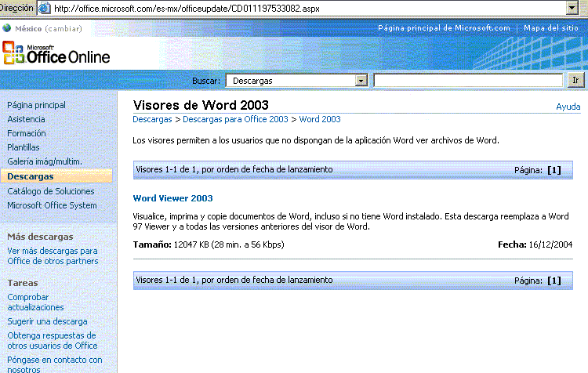The height and width of the screenshot is (373, 588).
Task: Open the Ayuda link
Action: (568, 107)
